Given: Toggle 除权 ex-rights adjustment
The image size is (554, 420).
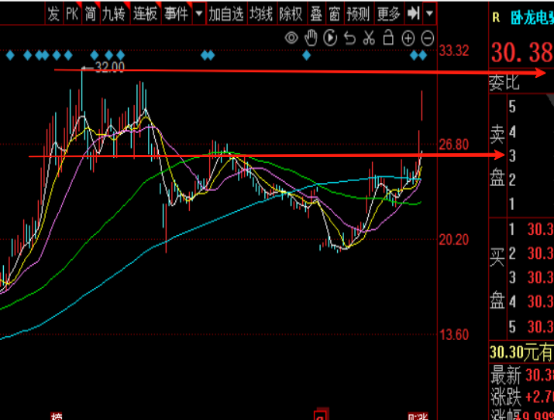Looking at the screenshot, I should pos(291,14).
